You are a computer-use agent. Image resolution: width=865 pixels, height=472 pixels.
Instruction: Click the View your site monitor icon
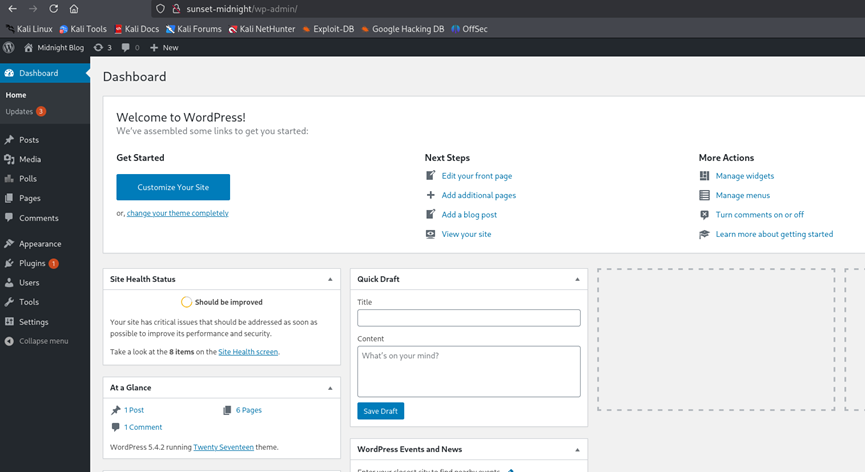click(430, 234)
